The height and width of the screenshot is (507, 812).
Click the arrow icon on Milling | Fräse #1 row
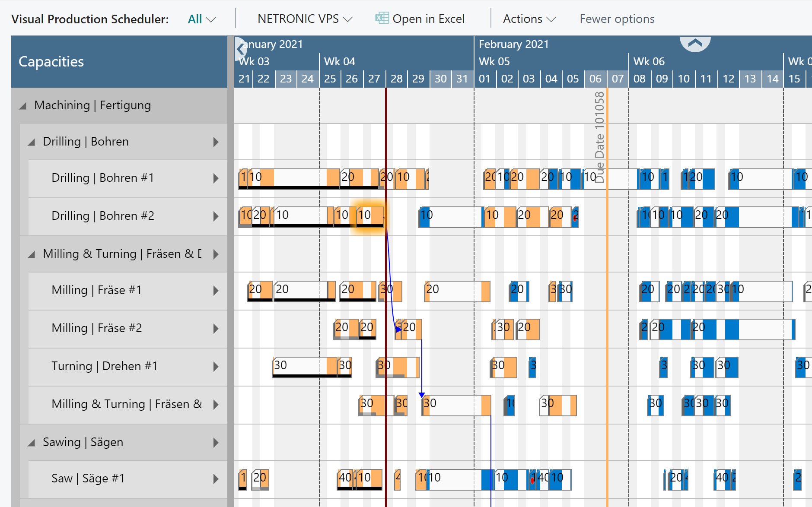pyautogui.click(x=216, y=291)
